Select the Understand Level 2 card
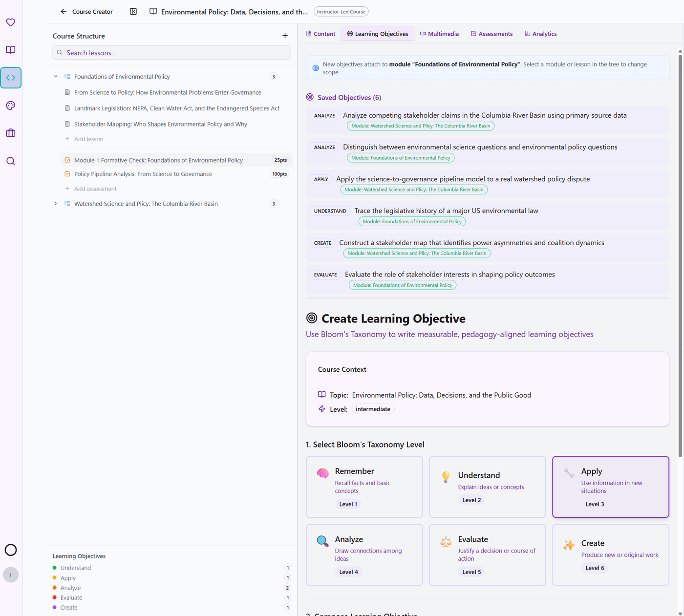 [x=488, y=487]
